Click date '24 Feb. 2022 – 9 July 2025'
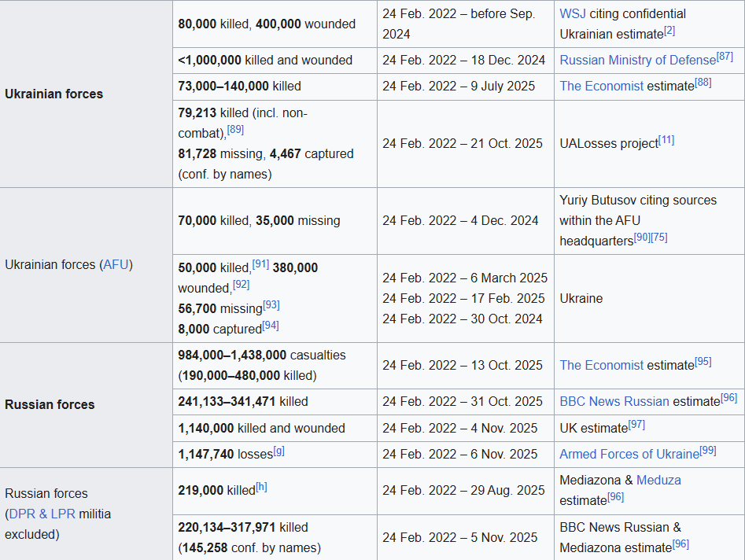 pos(459,87)
